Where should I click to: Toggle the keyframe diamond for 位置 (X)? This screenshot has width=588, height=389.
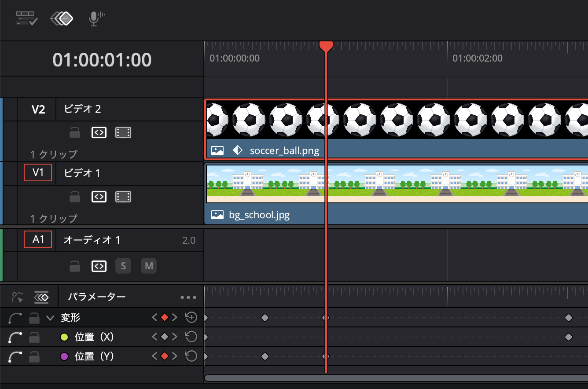(165, 337)
